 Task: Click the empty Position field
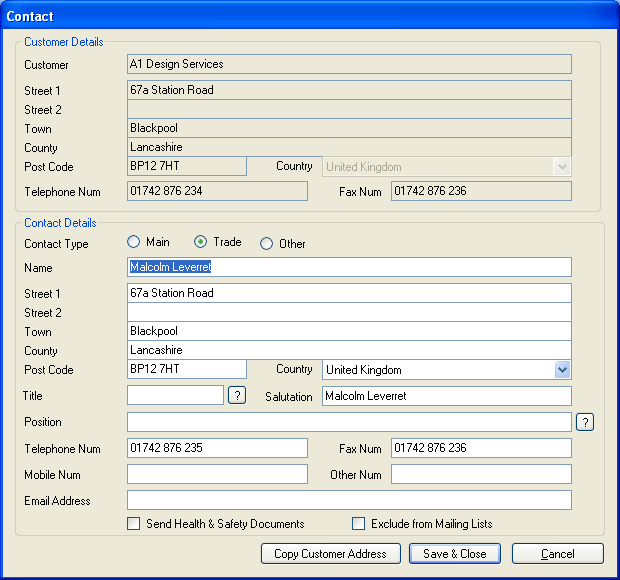pos(349,422)
